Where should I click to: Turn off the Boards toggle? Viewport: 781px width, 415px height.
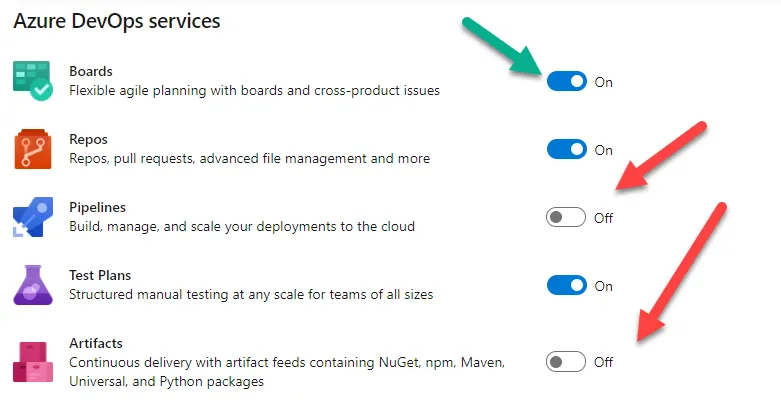coord(566,82)
